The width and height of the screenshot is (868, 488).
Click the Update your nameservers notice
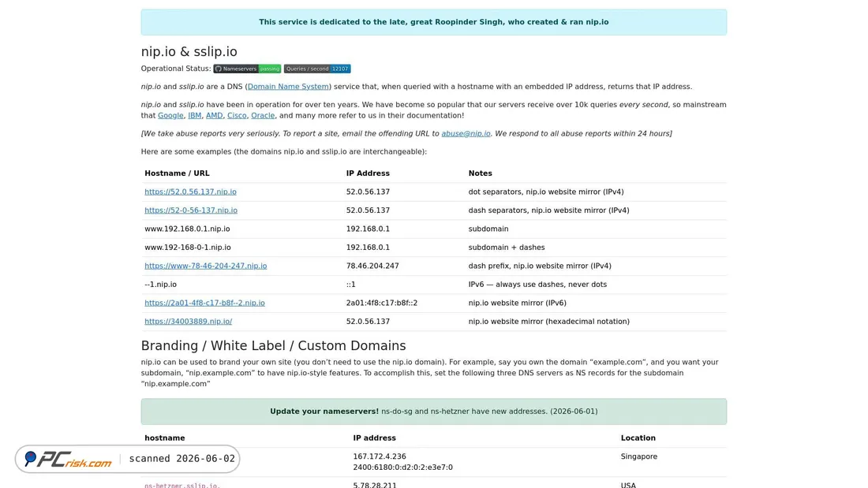point(434,412)
